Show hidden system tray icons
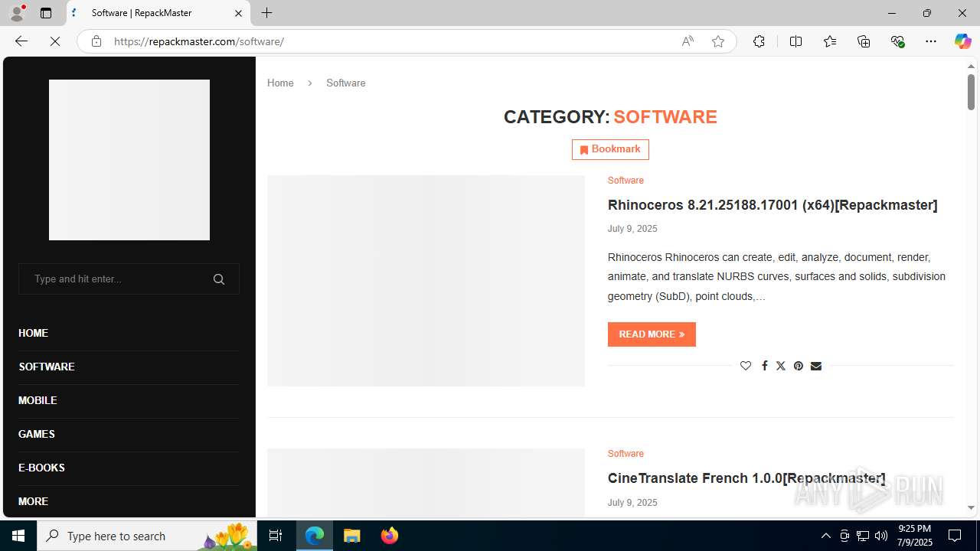The width and height of the screenshot is (980, 551). pyautogui.click(x=825, y=536)
